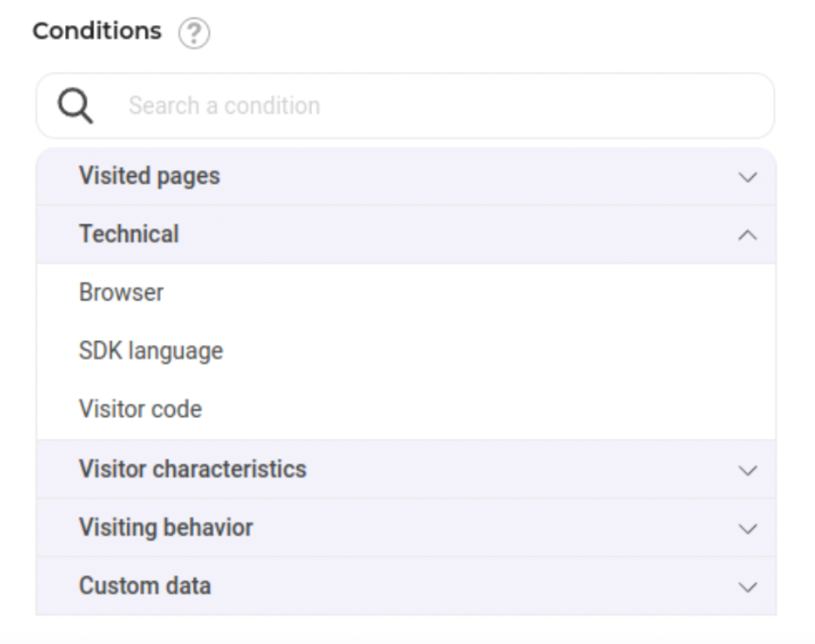Click the magnifying glass search icon
The width and height of the screenshot is (815, 644).
tap(75, 106)
